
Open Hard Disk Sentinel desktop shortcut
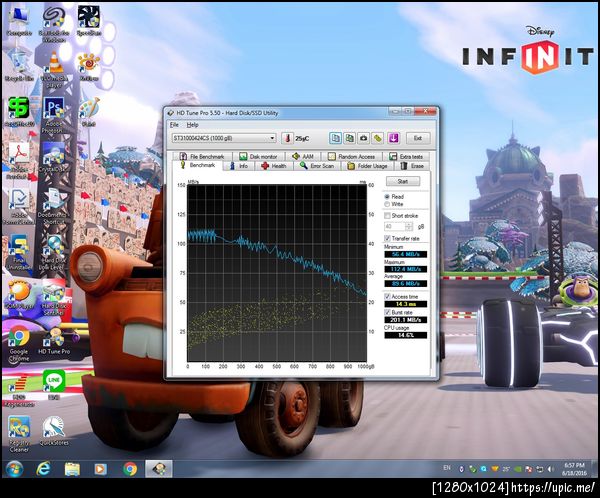click(54, 299)
